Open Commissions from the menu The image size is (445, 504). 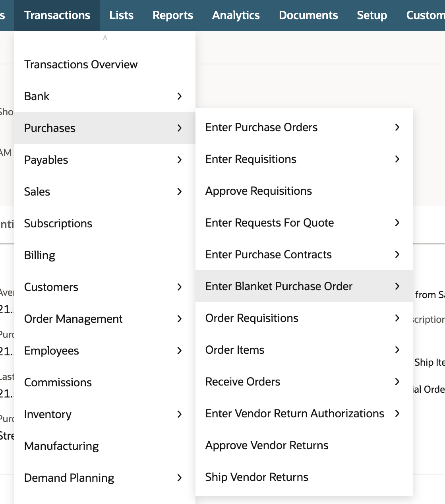105,382
